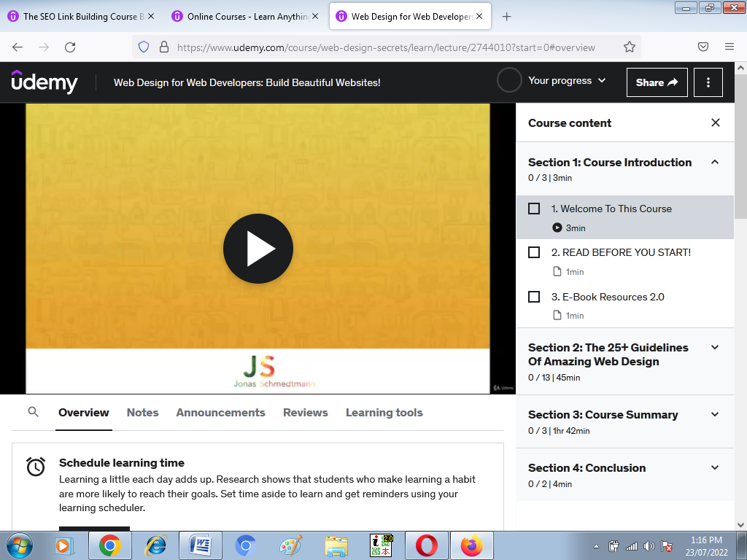Click the progress circle icon
747x560 pixels.
(509, 80)
